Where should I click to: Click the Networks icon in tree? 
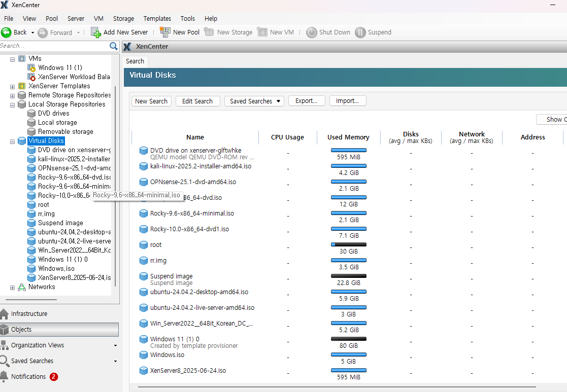(22, 287)
